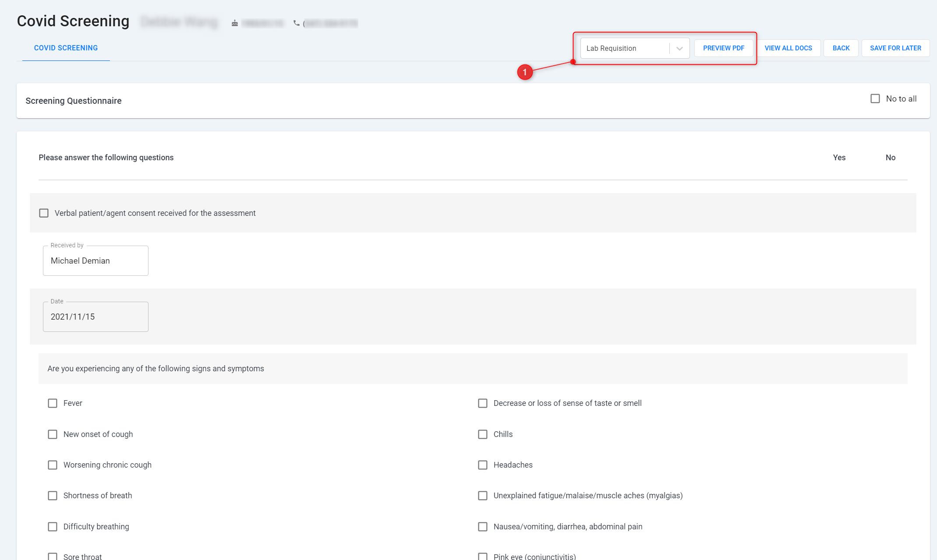The height and width of the screenshot is (560, 937).
Task: Click the Received by input field
Action: tap(95, 261)
